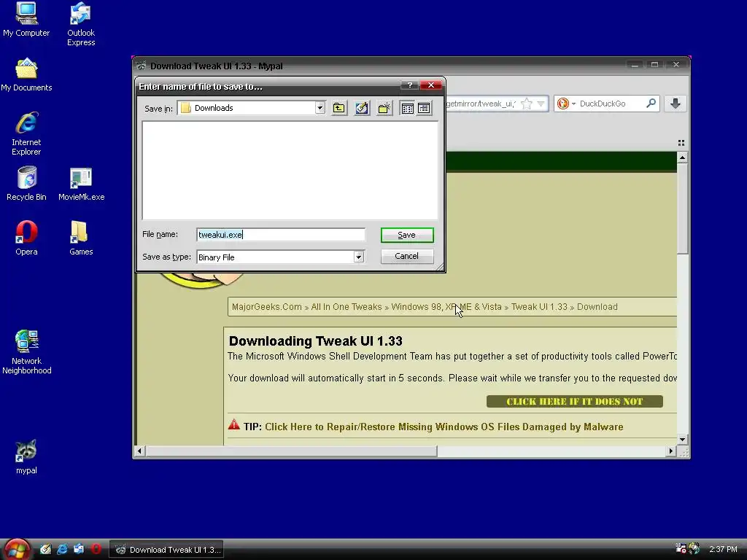Click the first quick launch icon on the taskbar
The image size is (747, 560).
pyautogui.click(x=45, y=549)
